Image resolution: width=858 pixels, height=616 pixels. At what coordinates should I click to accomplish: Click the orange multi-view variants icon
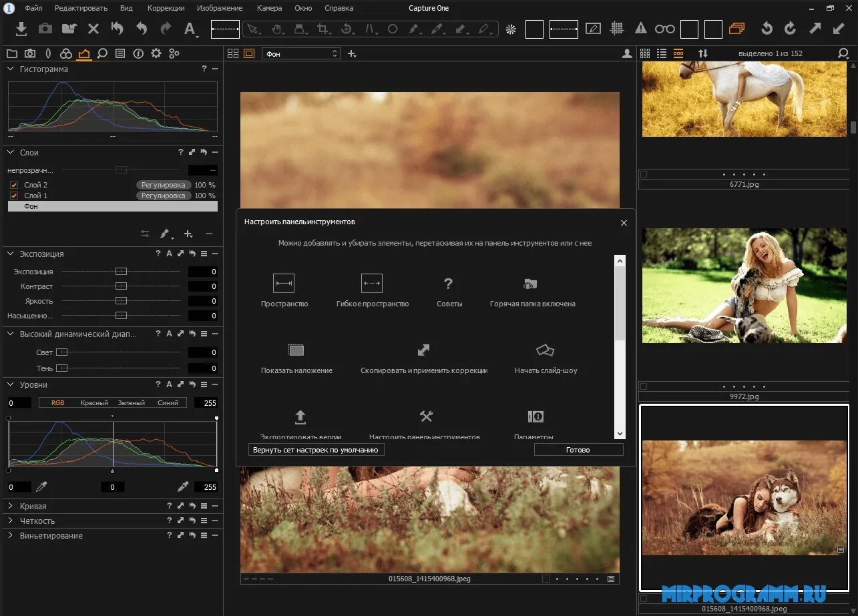(x=736, y=29)
